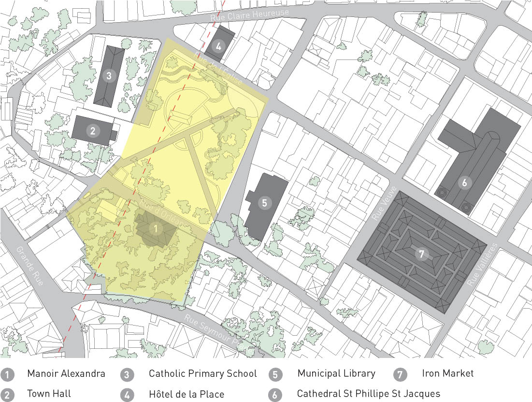The image size is (532, 402).
Task: Select the 'Municipal Library' legend entry
Action: (x=336, y=373)
